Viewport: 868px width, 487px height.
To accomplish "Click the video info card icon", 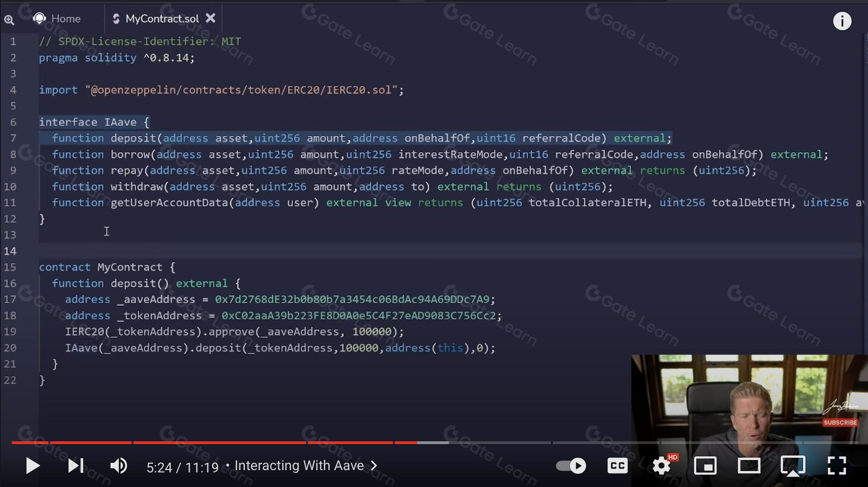I will click(842, 21).
